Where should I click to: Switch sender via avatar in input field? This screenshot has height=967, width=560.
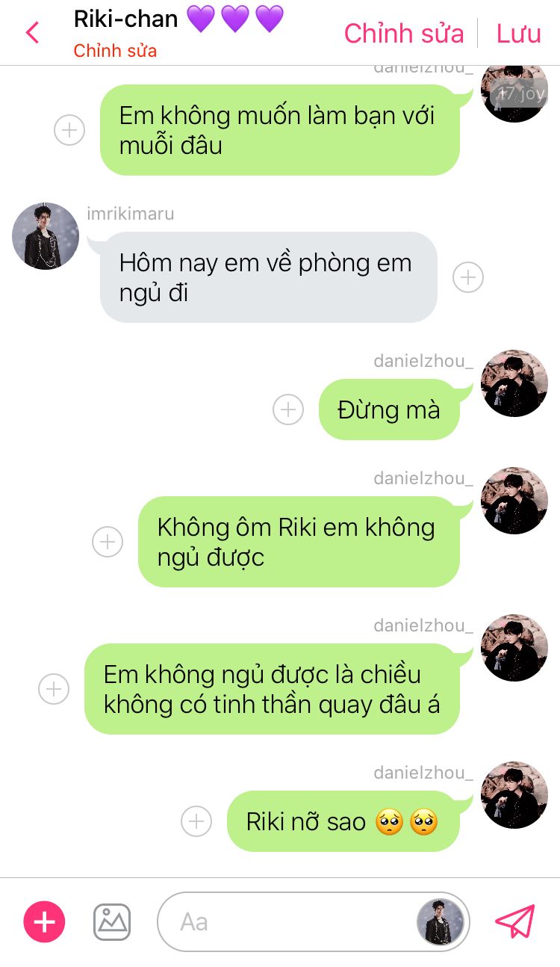click(441, 921)
